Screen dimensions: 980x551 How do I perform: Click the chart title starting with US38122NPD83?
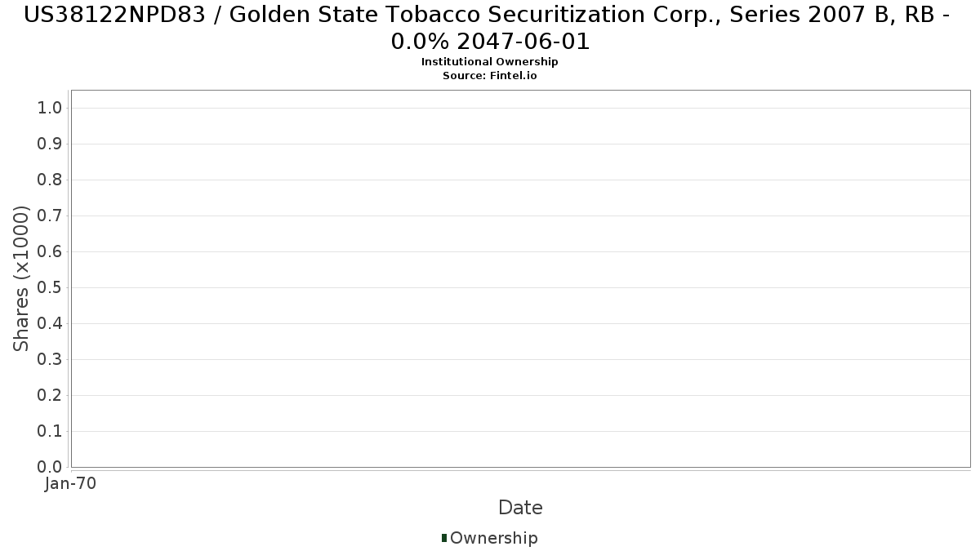[x=489, y=27]
